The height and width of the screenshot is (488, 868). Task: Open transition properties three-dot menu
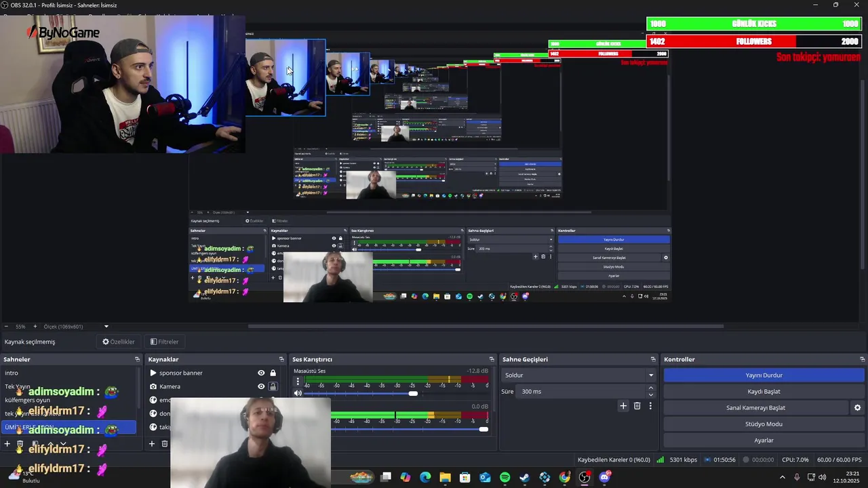[x=650, y=406]
